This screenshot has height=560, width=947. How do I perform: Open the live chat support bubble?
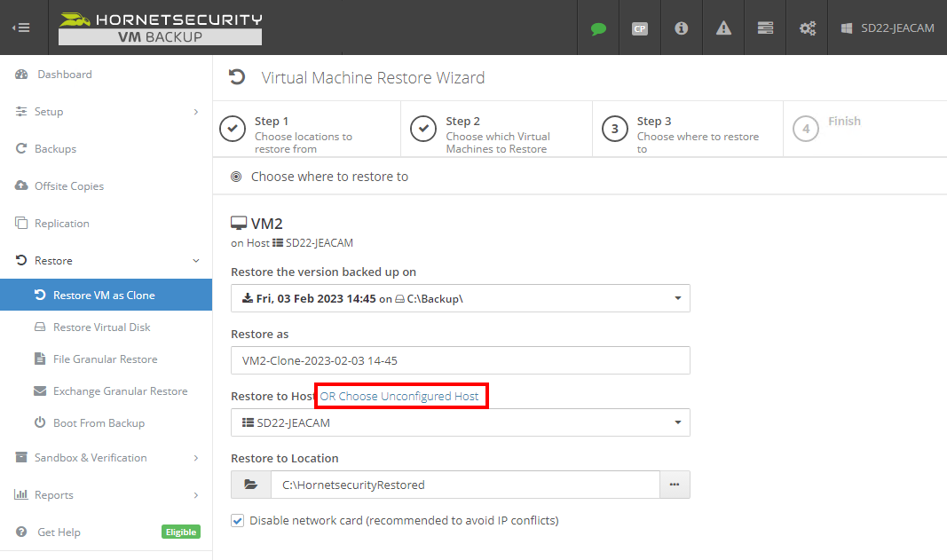597,28
